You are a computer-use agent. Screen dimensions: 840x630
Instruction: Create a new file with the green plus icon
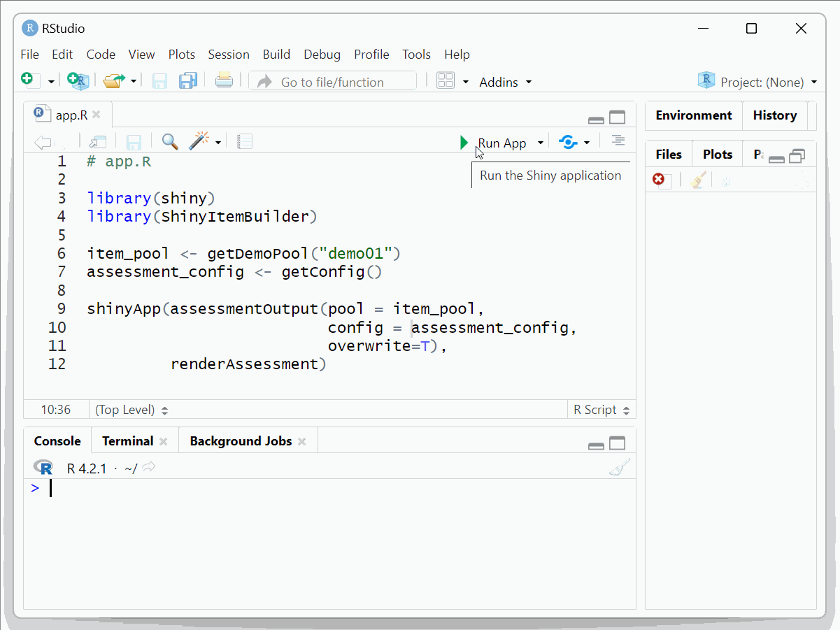click(x=29, y=80)
